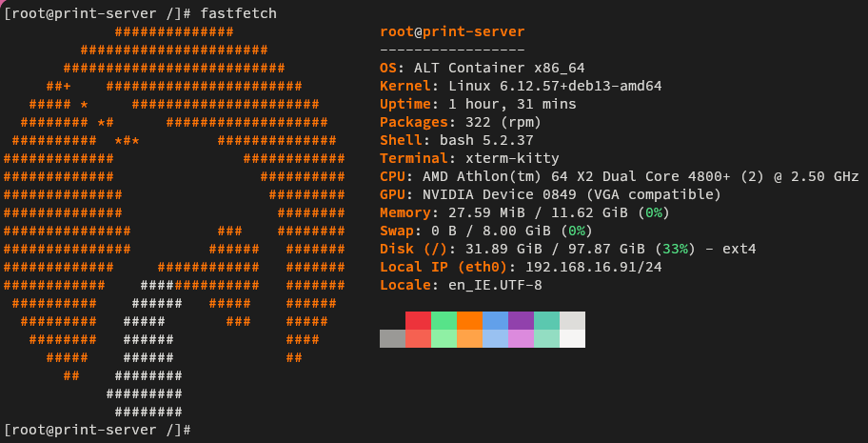Screen dimensions: 868x443
Task: Select the OS line showing ALT Container
Action: 495,69
